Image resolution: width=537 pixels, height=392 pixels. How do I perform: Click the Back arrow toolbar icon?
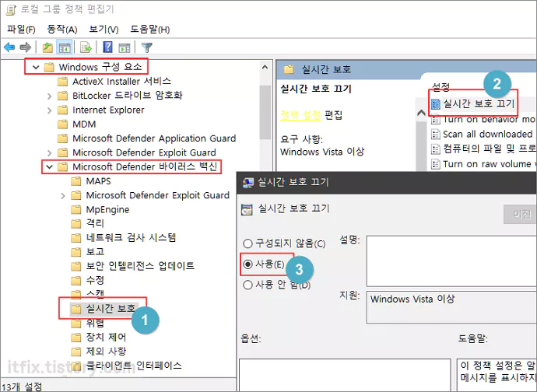pos(9,47)
